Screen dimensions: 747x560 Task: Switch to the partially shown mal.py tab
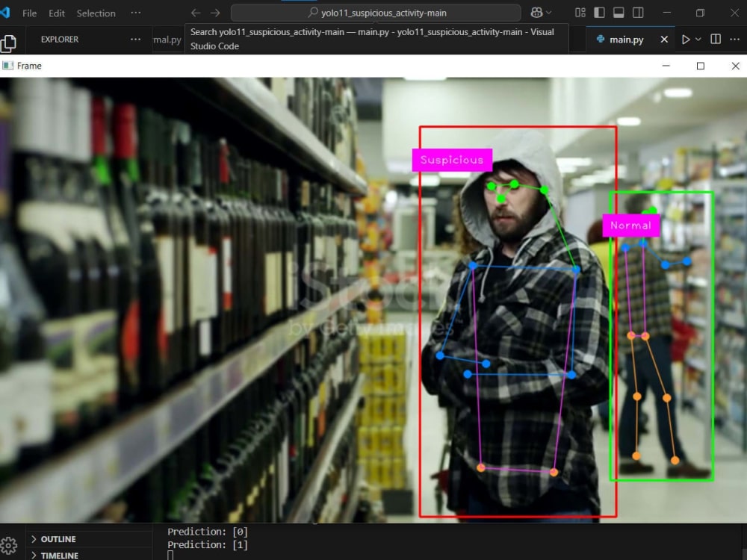[x=167, y=40]
